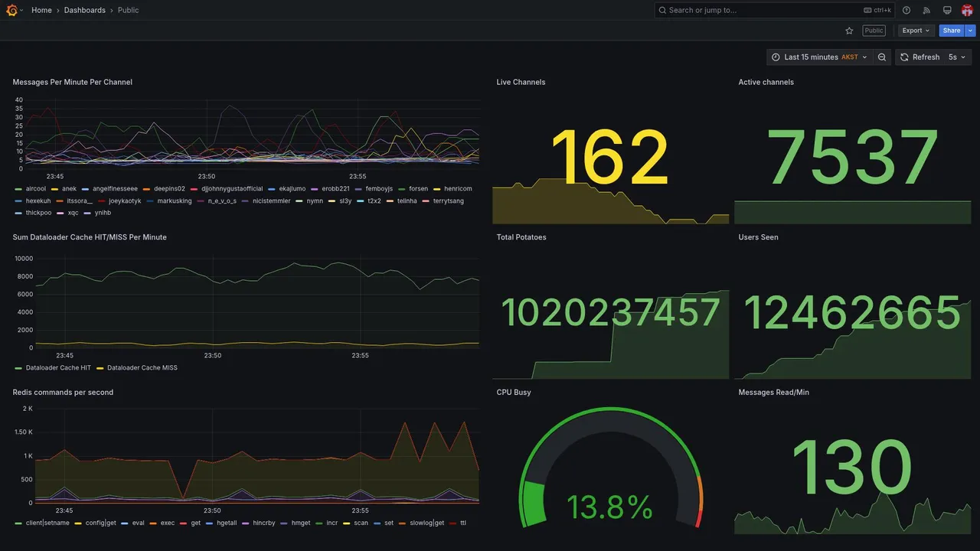
Task: Open the help question mark icon
Action: pyautogui.click(x=906, y=10)
